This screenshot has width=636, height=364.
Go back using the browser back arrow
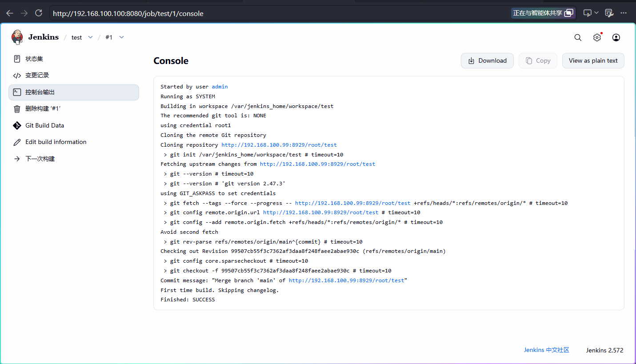pos(9,13)
